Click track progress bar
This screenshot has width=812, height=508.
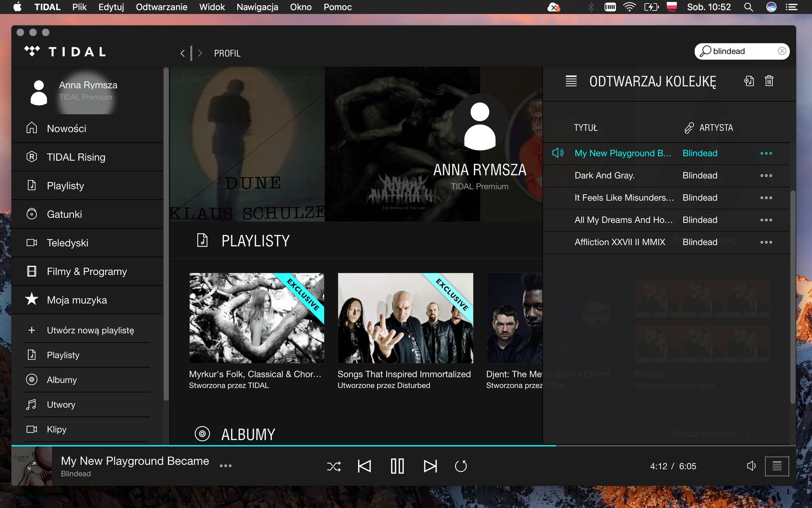coord(404,446)
